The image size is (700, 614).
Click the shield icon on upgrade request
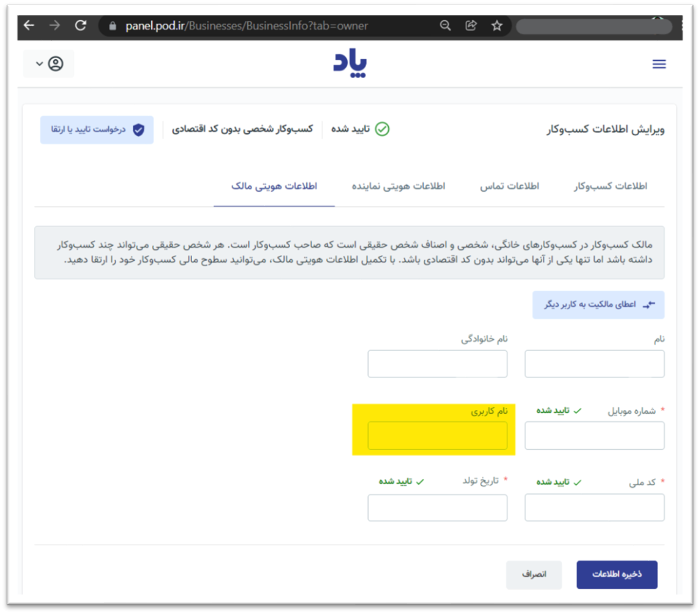point(138,130)
